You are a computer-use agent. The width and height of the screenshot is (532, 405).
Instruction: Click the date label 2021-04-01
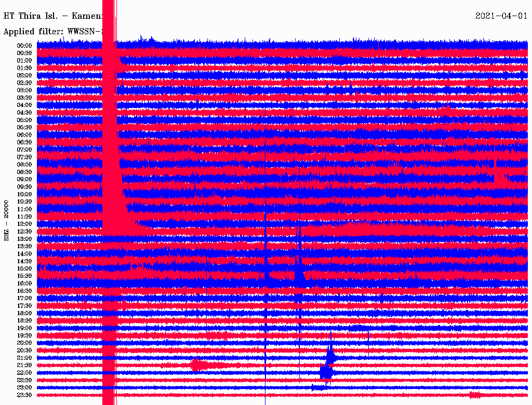501,16
